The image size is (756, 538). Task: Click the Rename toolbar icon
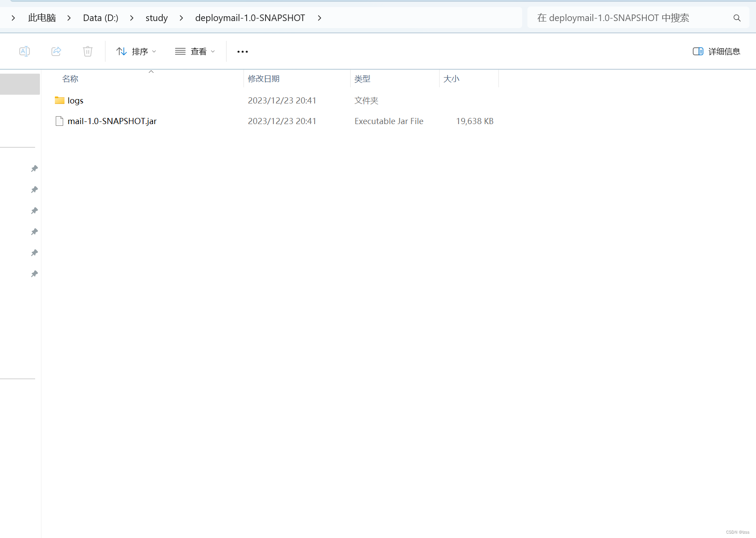[x=25, y=51]
